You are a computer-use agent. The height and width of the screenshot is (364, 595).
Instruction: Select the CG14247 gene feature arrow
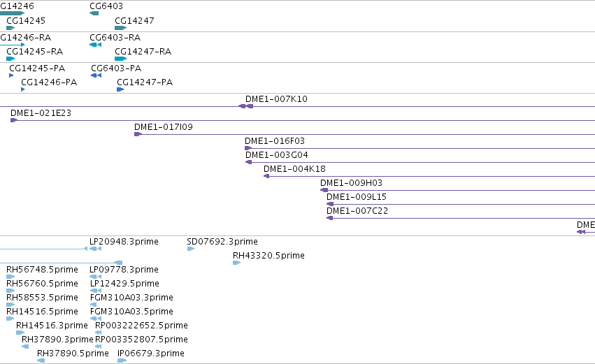pos(121,28)
